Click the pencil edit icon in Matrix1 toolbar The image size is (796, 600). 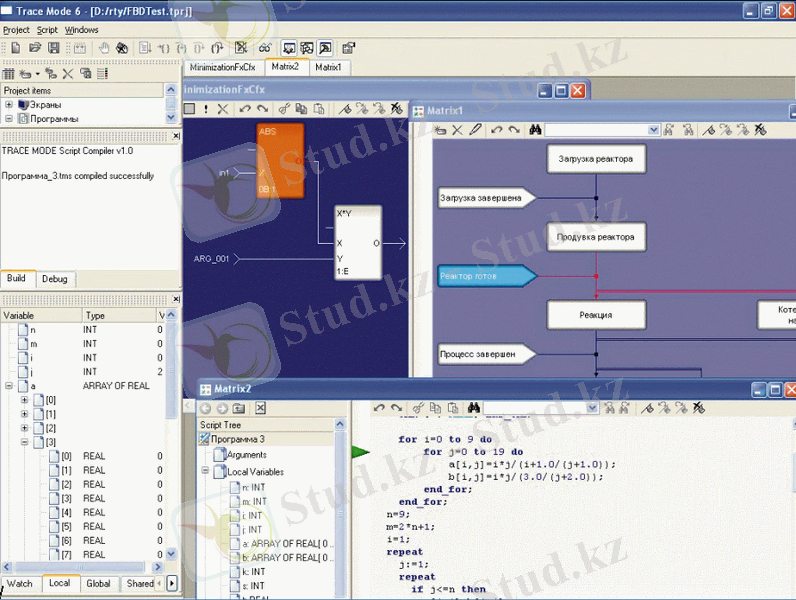[x=475, y=130]
